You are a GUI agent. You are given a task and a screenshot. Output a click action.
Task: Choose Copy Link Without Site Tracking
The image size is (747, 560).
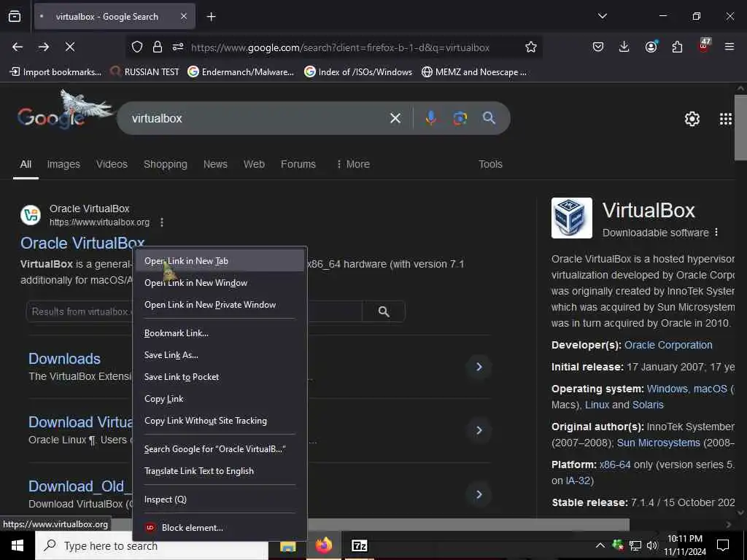click(x=220, y=421)
